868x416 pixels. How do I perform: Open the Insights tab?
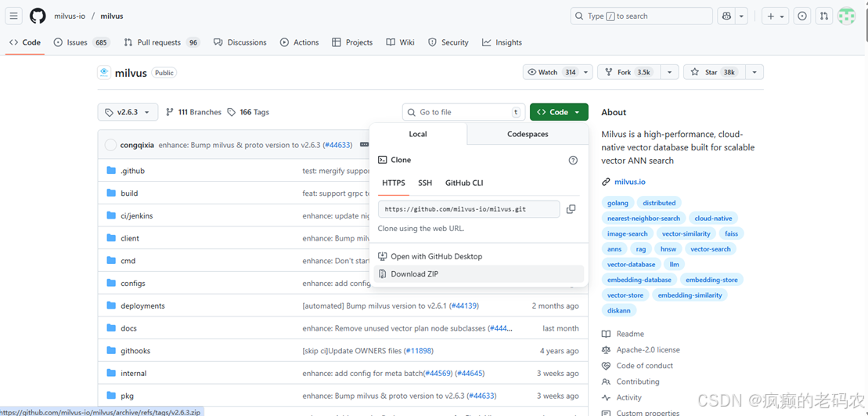(x=502, y=42)
